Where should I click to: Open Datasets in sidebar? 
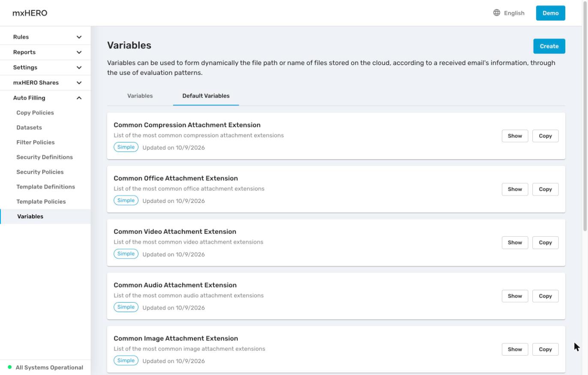29,128
